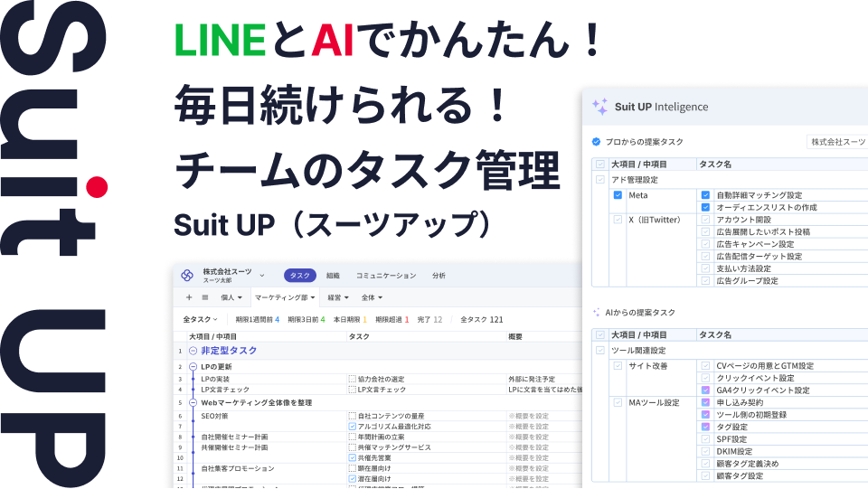Check 自社コンテンツの量産 checkbox
Screen dimensions: 868x489
pos(352,416)
